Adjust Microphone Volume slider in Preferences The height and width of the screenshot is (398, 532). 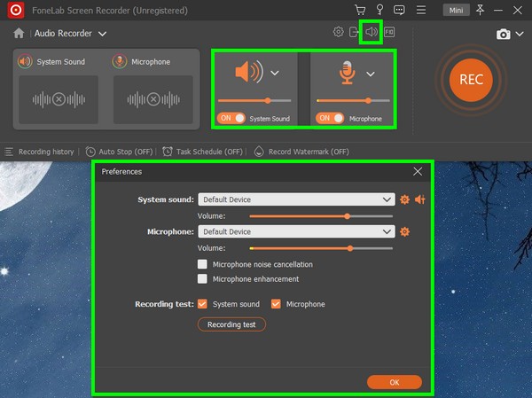(321, 248)
